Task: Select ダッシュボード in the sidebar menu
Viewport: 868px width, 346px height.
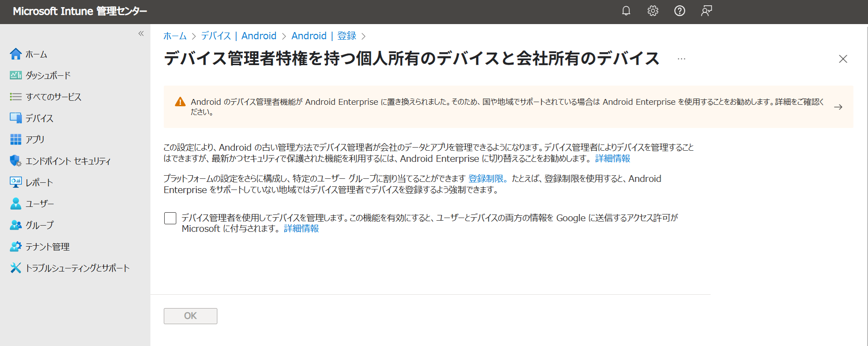Action: tap(48, 76)
